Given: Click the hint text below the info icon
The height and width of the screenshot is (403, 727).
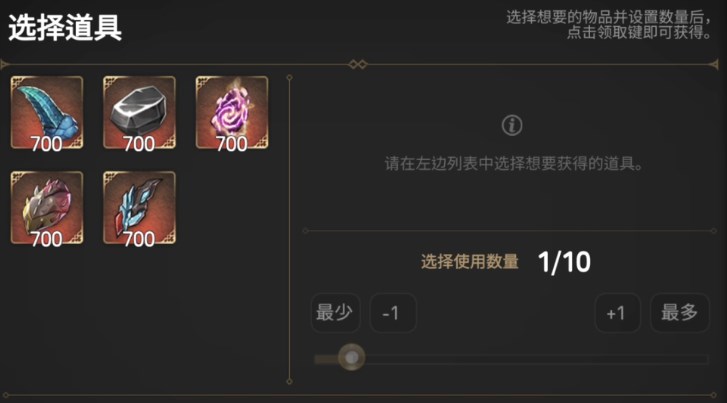Looking at the screenshot, I should [x=514, y=164].
